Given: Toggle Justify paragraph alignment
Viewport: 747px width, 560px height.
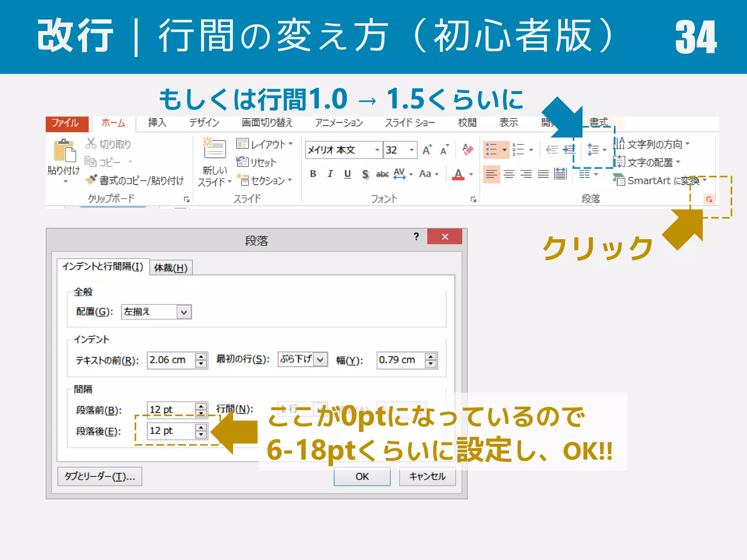Looking at the screenshot, I should pyautogui.click(x=543, y=174).
